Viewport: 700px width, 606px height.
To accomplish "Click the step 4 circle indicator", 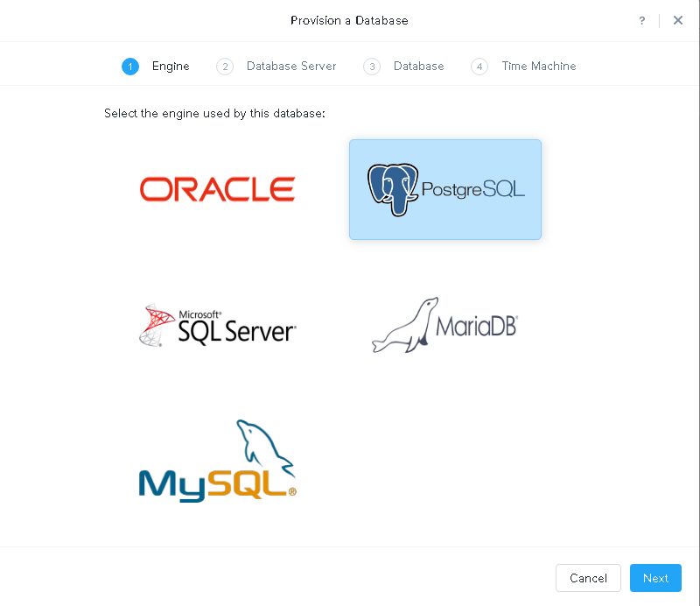I will [x=479, y=67].
